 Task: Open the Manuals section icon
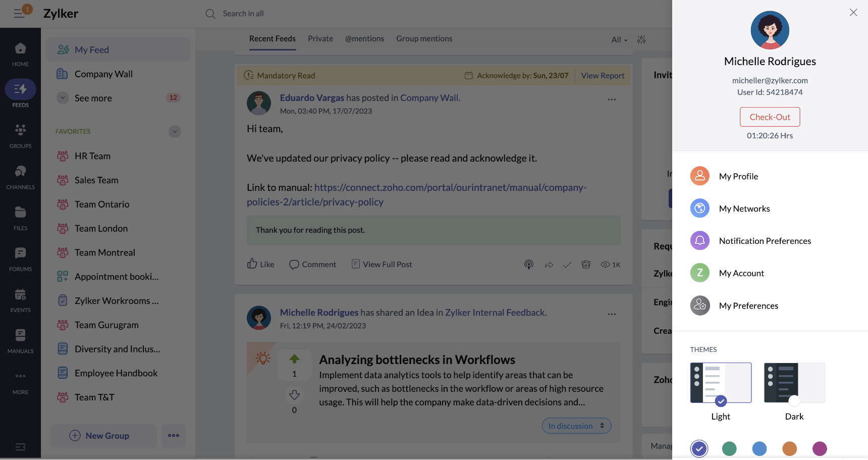click(x=20, y=340)
